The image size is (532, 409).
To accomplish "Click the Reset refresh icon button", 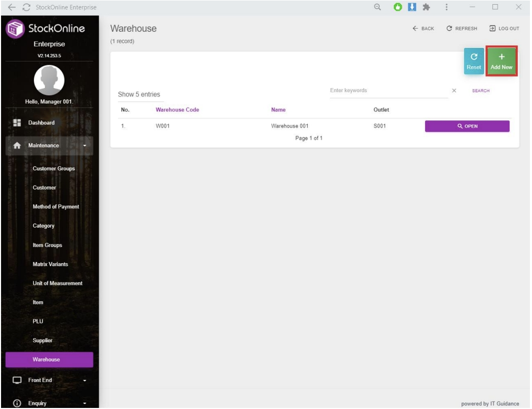I will tap(474, 61).
